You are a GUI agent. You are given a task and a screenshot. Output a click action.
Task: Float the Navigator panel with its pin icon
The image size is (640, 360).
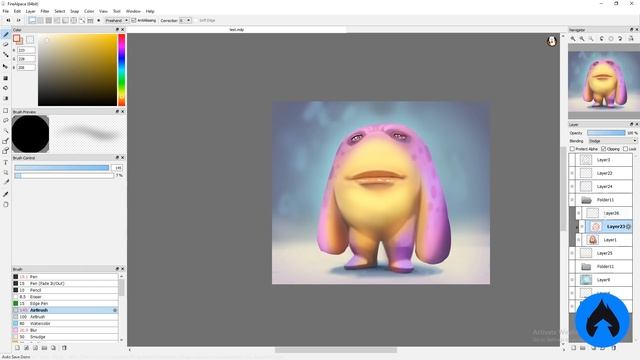click(x=631, y=30)
